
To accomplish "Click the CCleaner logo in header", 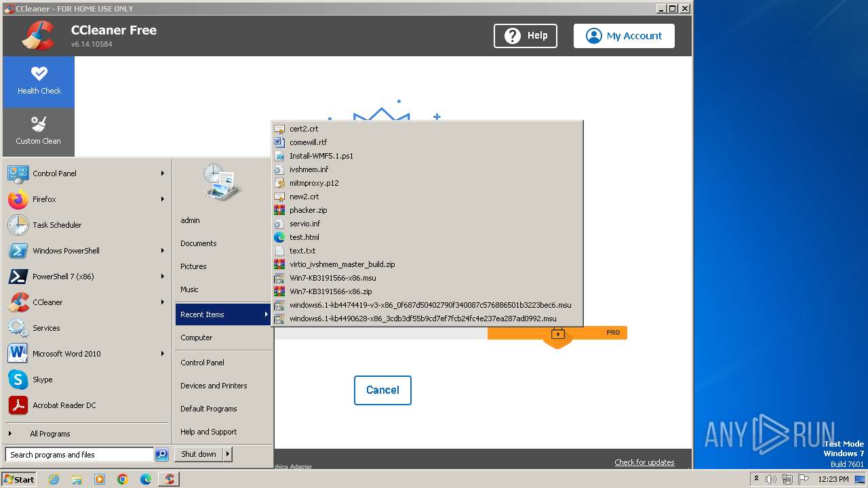I will click(38, 36).
